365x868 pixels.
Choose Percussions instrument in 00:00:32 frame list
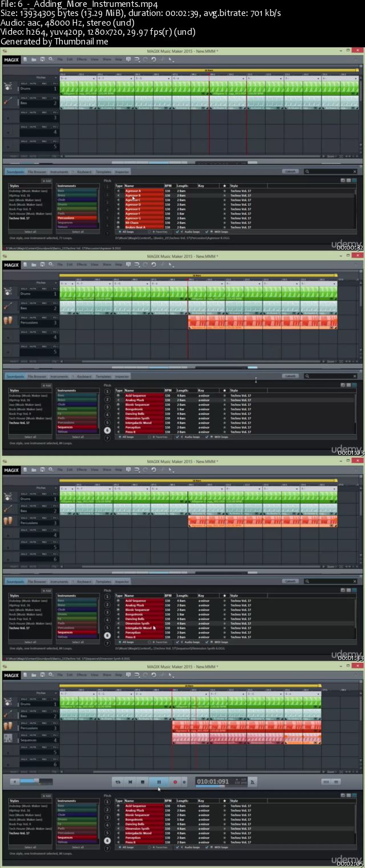pyautogui.click(x=78, y=218)
